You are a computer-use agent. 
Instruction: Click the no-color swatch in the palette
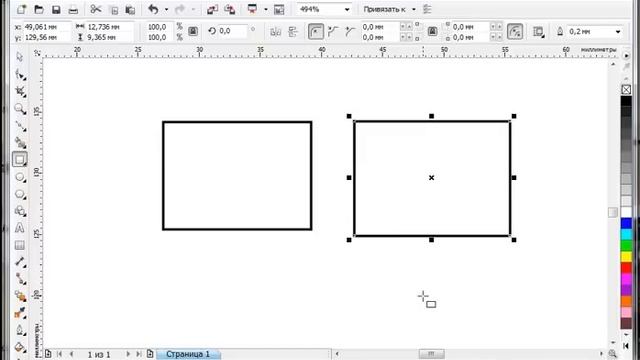[x=626, y=89]
